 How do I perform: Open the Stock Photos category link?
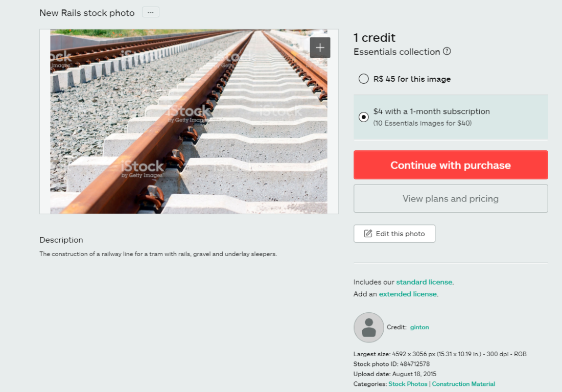pyautogui.click(x=408, y=384)
